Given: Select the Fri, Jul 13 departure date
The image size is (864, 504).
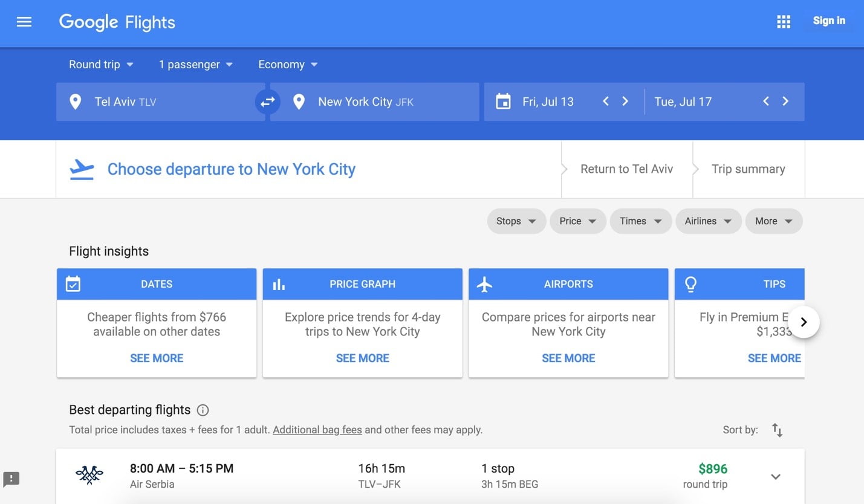Looking at the screenshot, I should pyautogui.click(x=548, y=102).
